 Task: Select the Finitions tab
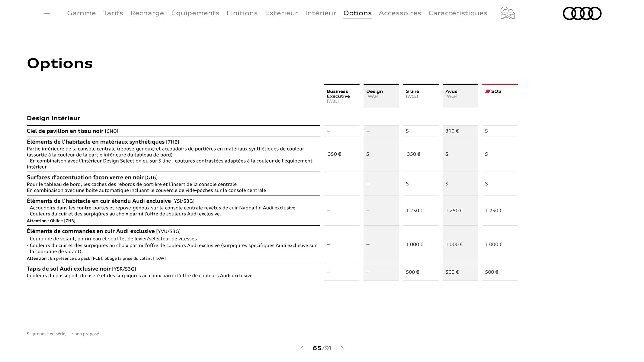point(242,13)
